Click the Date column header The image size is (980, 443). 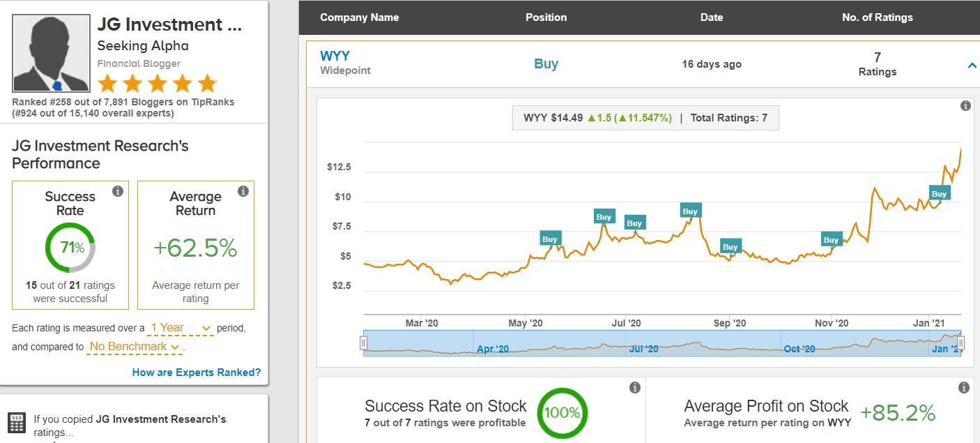coord(712,17)
